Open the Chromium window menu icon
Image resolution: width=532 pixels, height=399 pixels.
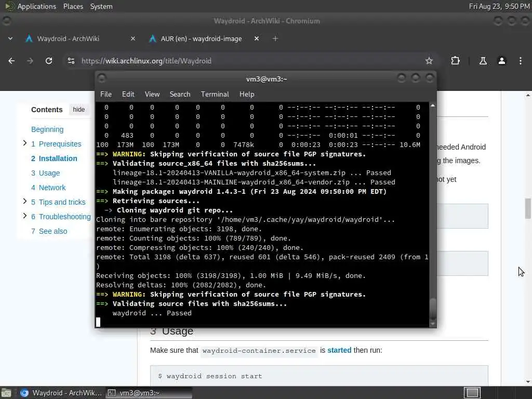[6, 21]
